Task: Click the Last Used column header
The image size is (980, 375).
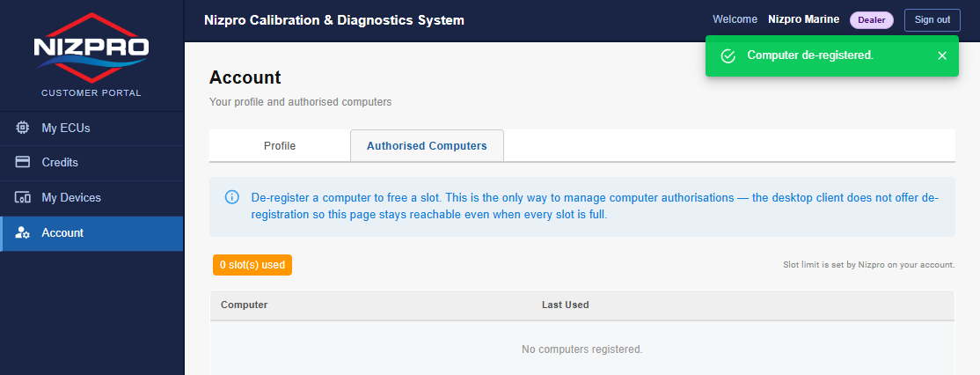Action: tap(565, 305)
